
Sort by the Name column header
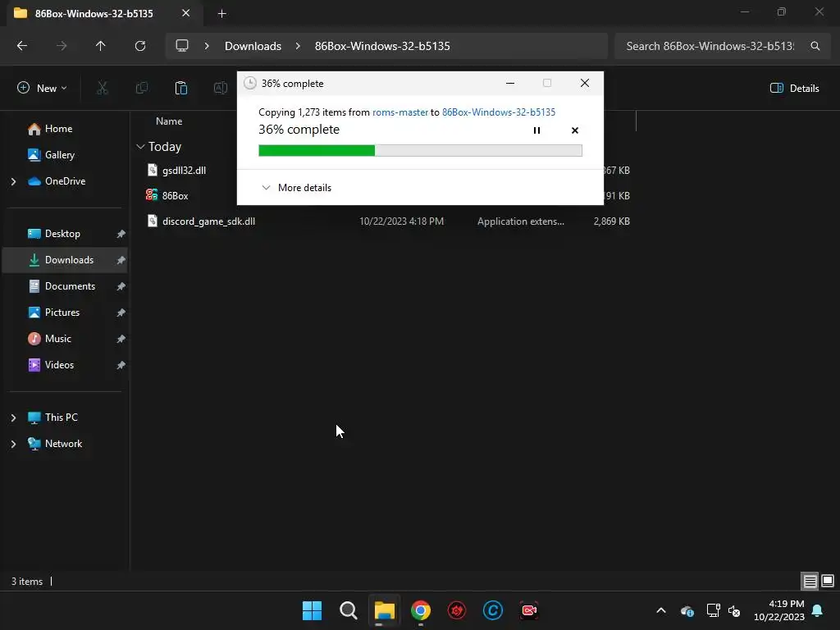[x=169, y=121]
